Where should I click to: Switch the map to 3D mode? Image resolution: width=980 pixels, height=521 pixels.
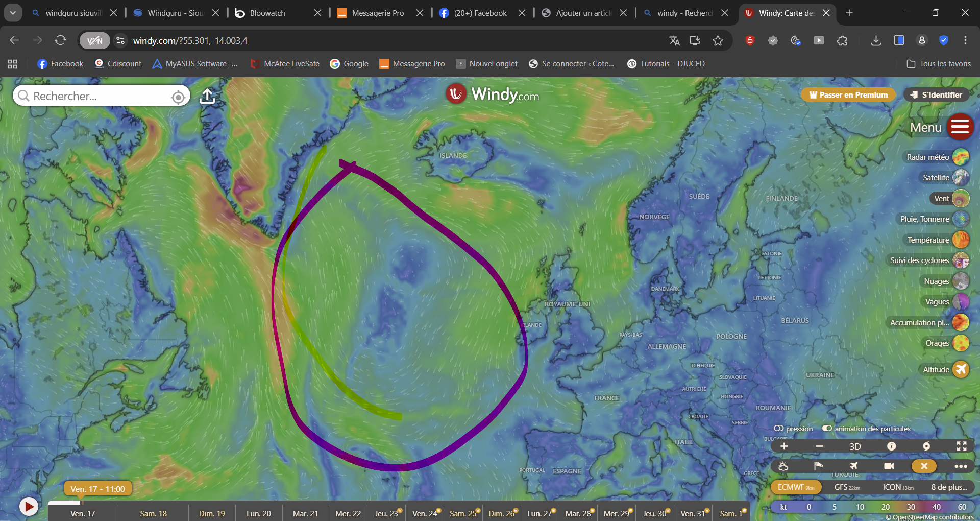coord(855,446)
